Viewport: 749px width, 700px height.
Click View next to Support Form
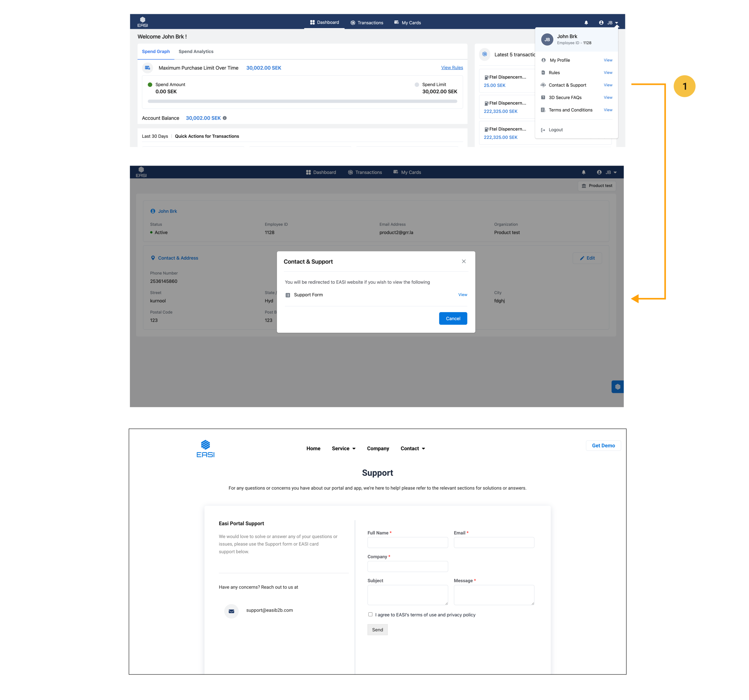coord(462,295)
